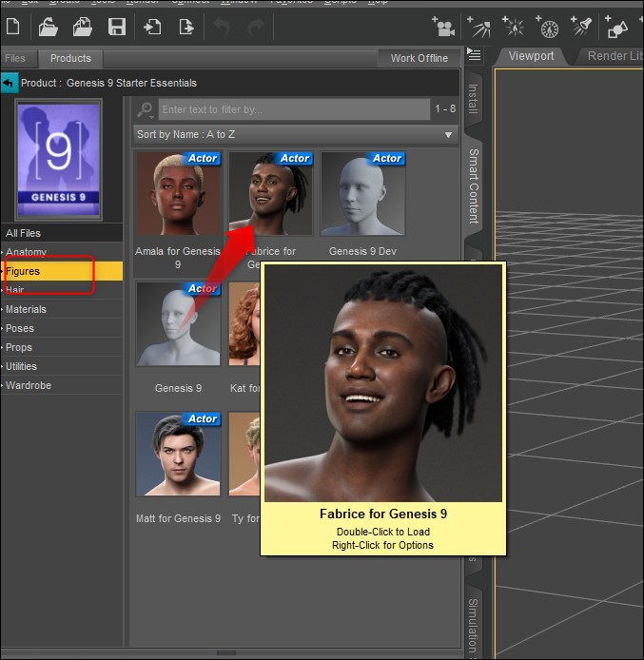Open the Simulation side tab

click(x=473, y=625)
